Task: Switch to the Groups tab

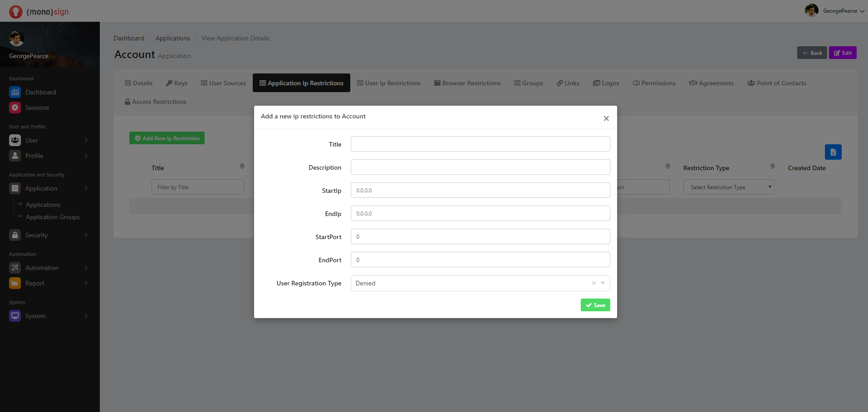Action: click(x=528, y=83)
